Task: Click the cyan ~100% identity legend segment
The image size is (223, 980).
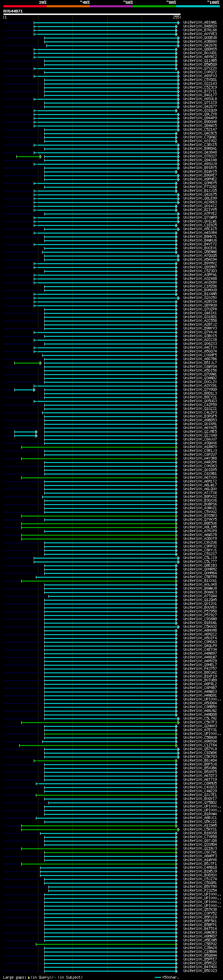Action: pos(198,6)
